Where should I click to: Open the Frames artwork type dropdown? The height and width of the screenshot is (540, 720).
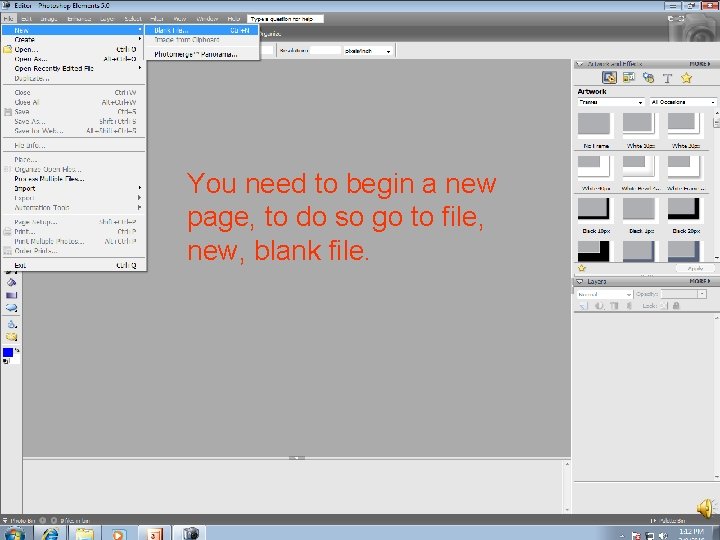(611, 102)
